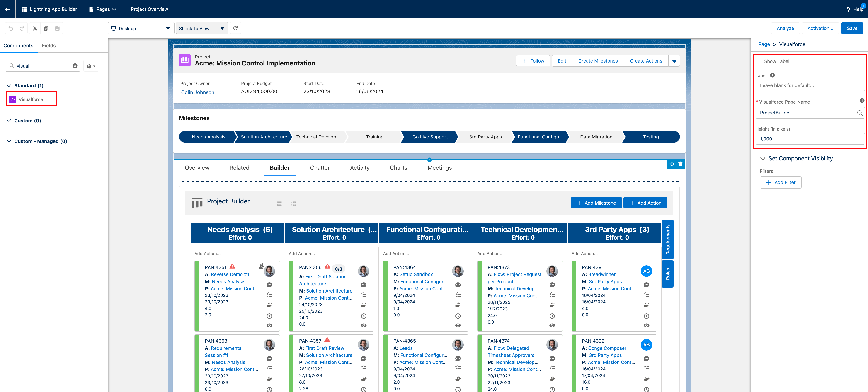Open the Chatter tab
Screen dimensions: 868x392
(320, 168)
